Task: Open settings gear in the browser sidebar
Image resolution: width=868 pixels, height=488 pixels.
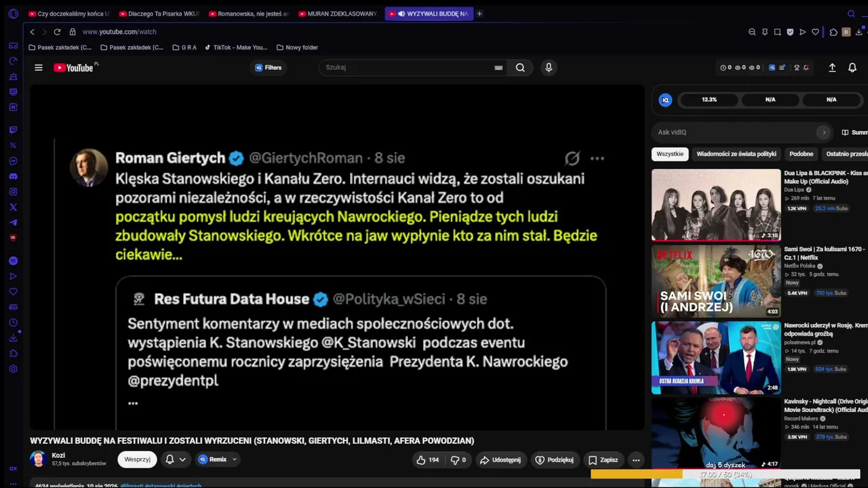Action: pos(13,369)
